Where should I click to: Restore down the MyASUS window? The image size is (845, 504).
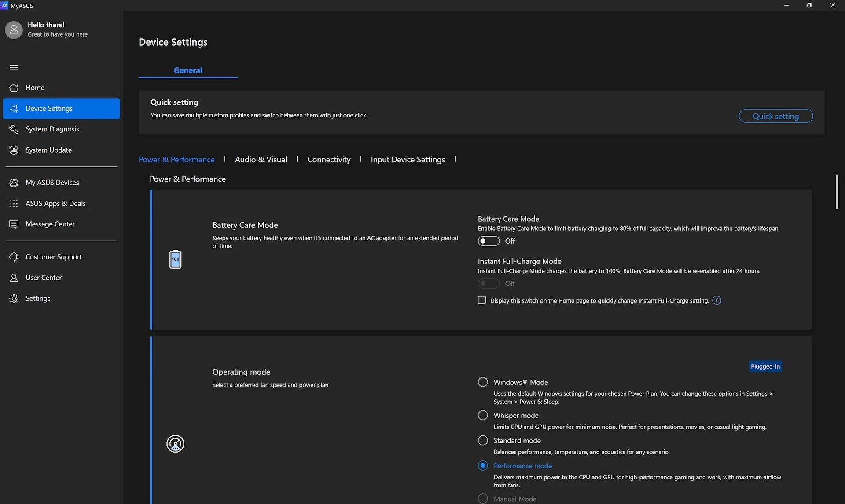[x=809, y=5]
